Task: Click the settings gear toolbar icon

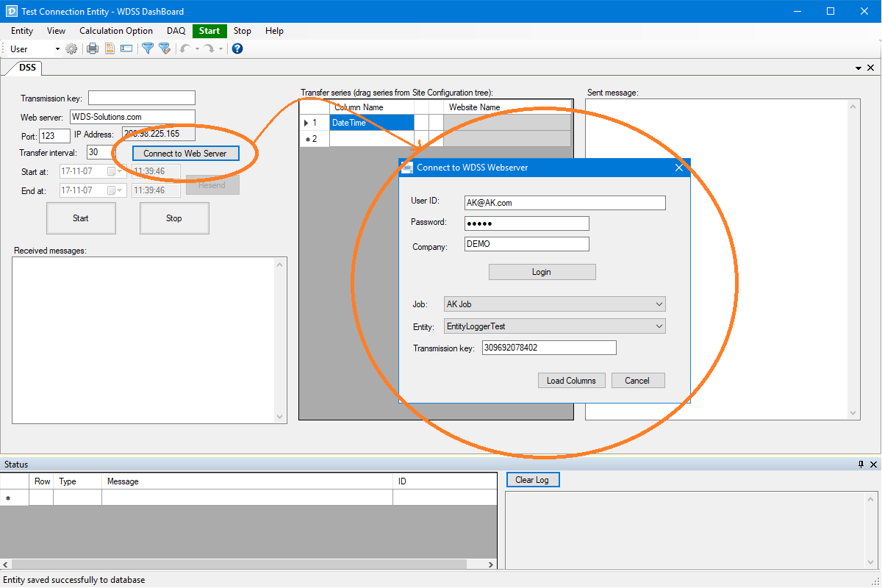Action: (x=71, y=49)
